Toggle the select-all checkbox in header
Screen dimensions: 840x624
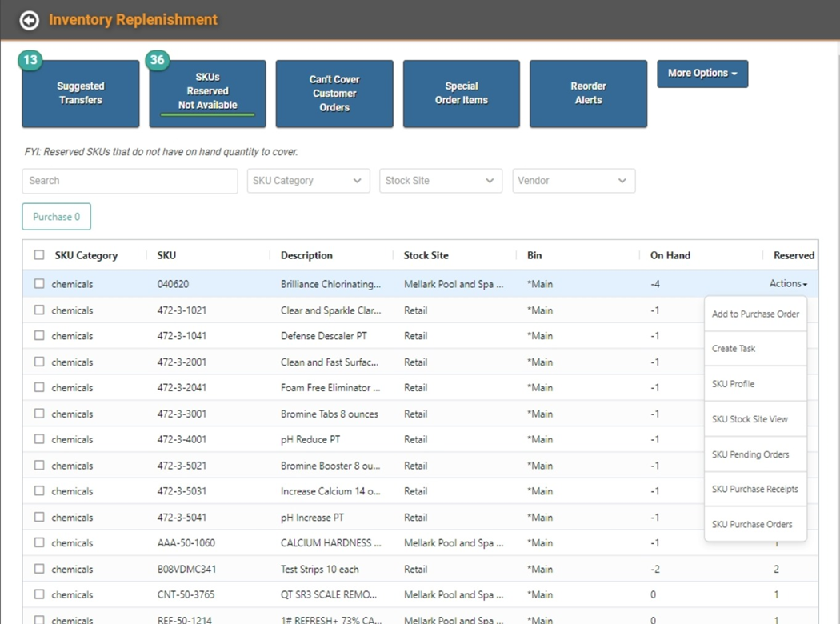[x=39, y=255]
